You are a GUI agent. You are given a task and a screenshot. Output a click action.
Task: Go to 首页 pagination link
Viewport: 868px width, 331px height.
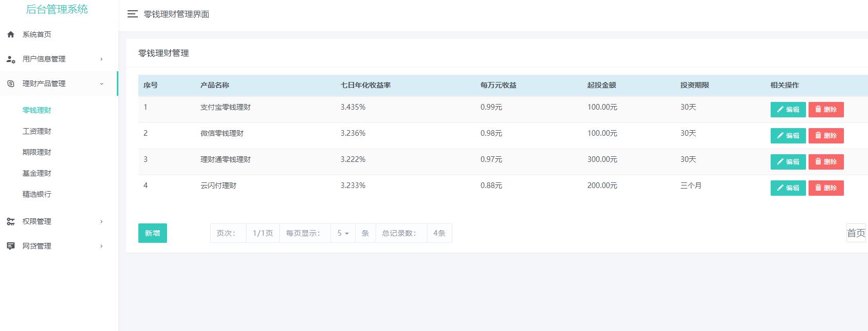856,233
